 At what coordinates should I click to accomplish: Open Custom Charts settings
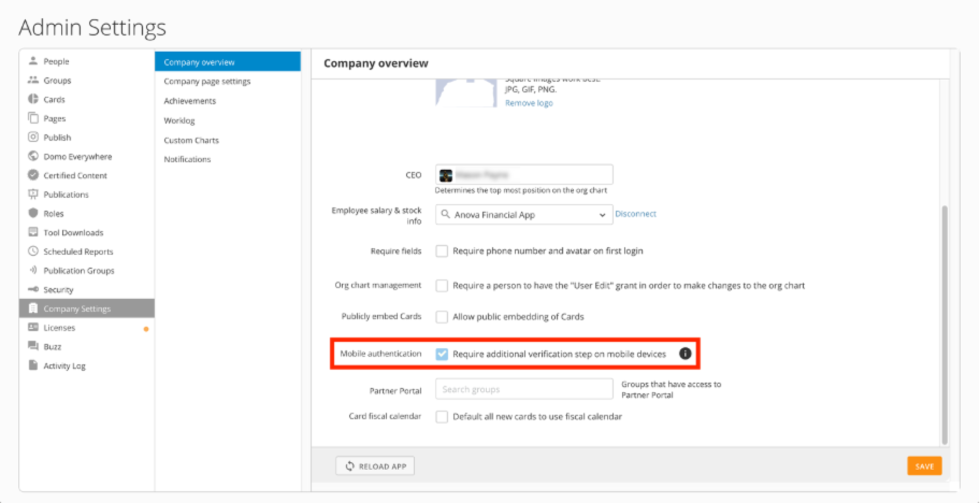pos(191,140)
